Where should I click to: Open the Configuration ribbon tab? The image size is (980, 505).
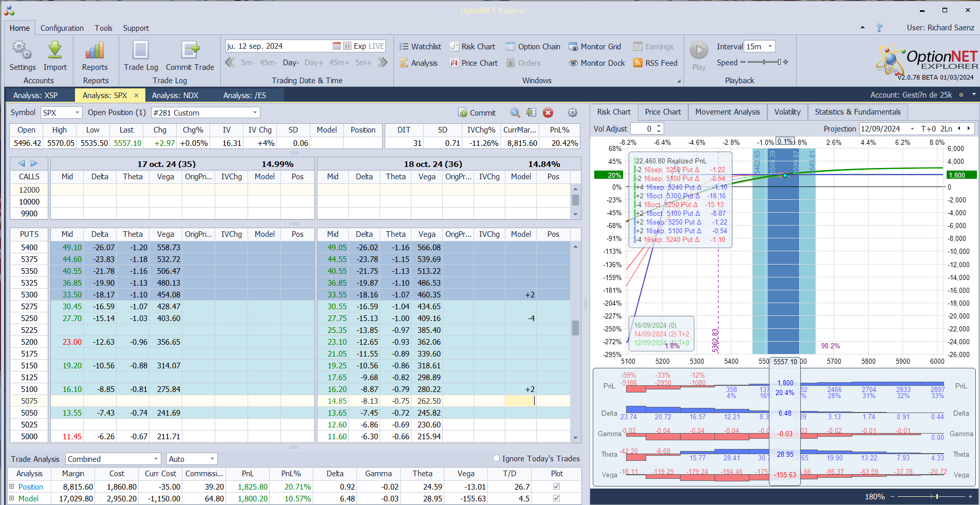pos(62,28)
